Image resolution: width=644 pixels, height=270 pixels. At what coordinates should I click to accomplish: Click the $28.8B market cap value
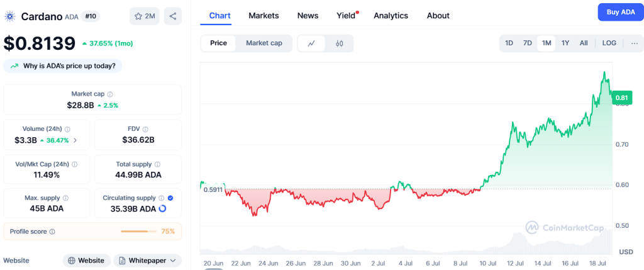(x=80, y=105)
